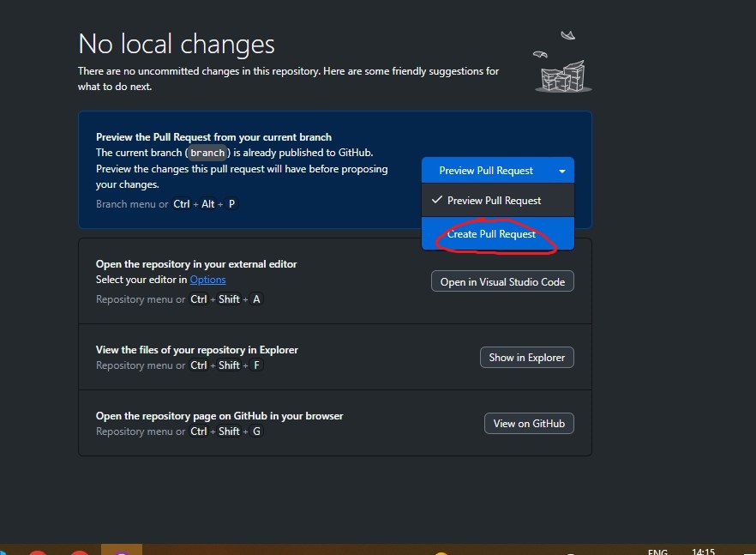Select the checked Preview Pull Request menu option
This screenshot has height=555, width=756.
[x=498, y=200]
